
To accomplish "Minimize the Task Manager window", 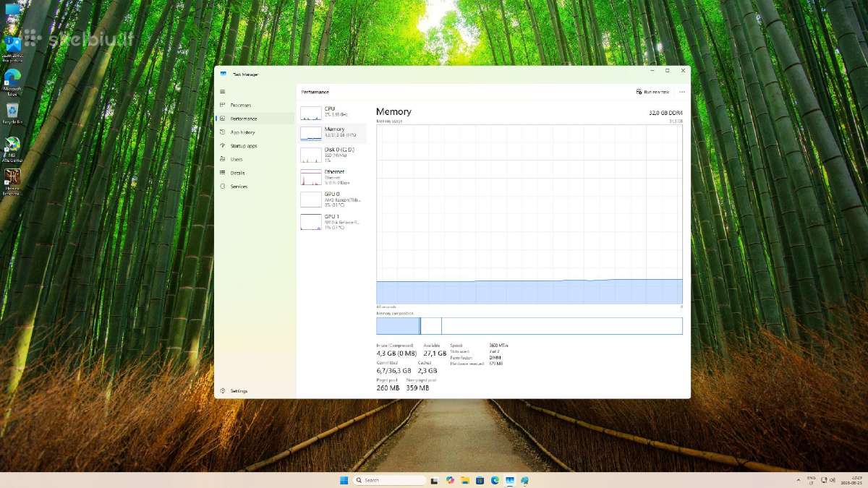I will point(653,71).
